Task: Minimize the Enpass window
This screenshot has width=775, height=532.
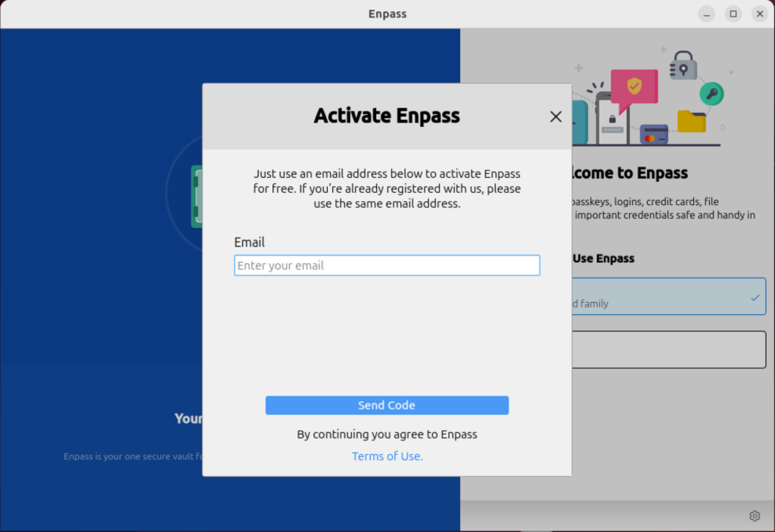Action: (x=705, y=13)
